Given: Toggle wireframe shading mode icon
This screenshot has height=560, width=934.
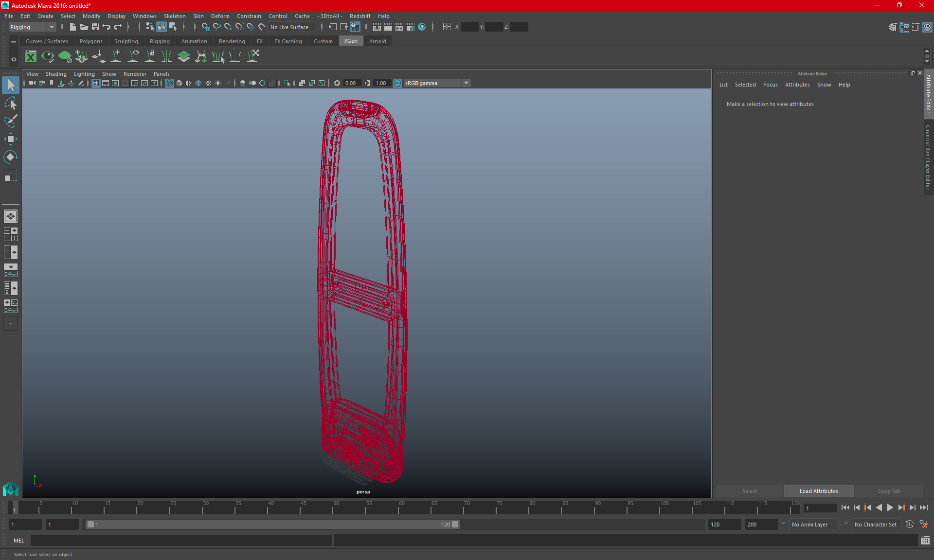Looking at the screenshot, I should pyautogui.click(x=169, y=83).
